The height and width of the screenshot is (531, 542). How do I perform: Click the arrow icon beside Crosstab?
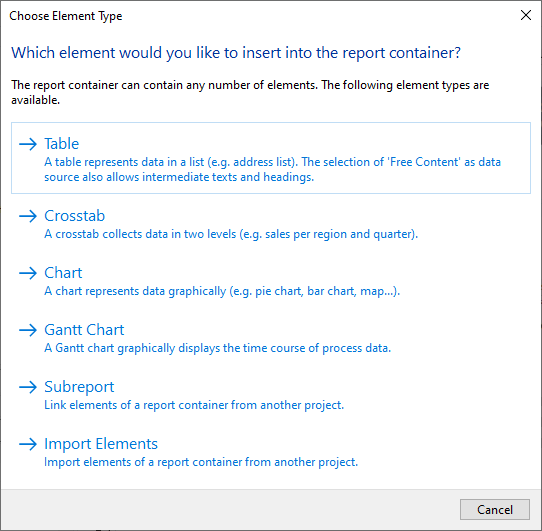pyautogui.click(x=28, y=216)
